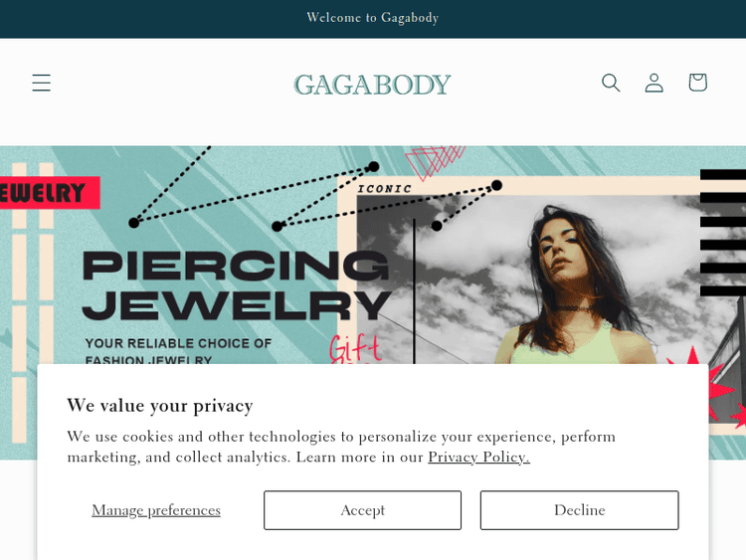Click the ICONIC caption above photo
The height and width of the screenshot is (560, 746).
[x=384, y=189]
